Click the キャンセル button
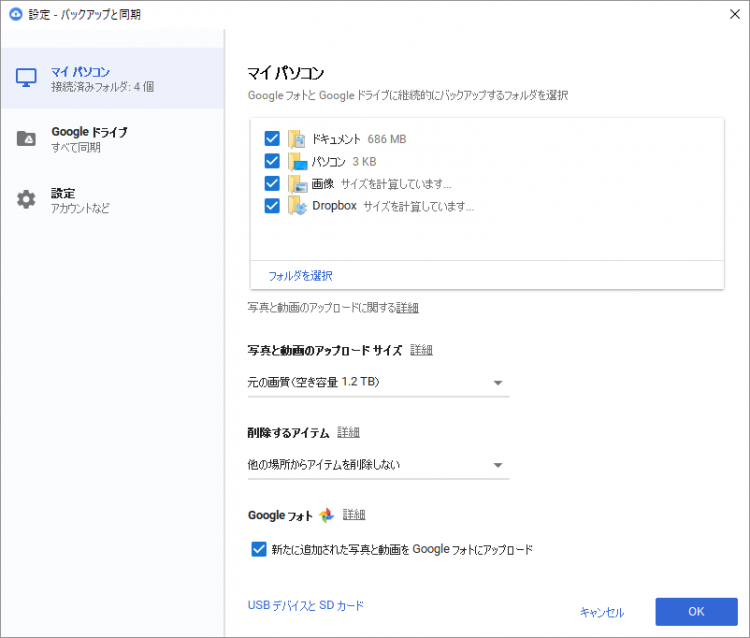This screenshot has height=638, width=750. [x=602, y=612]
